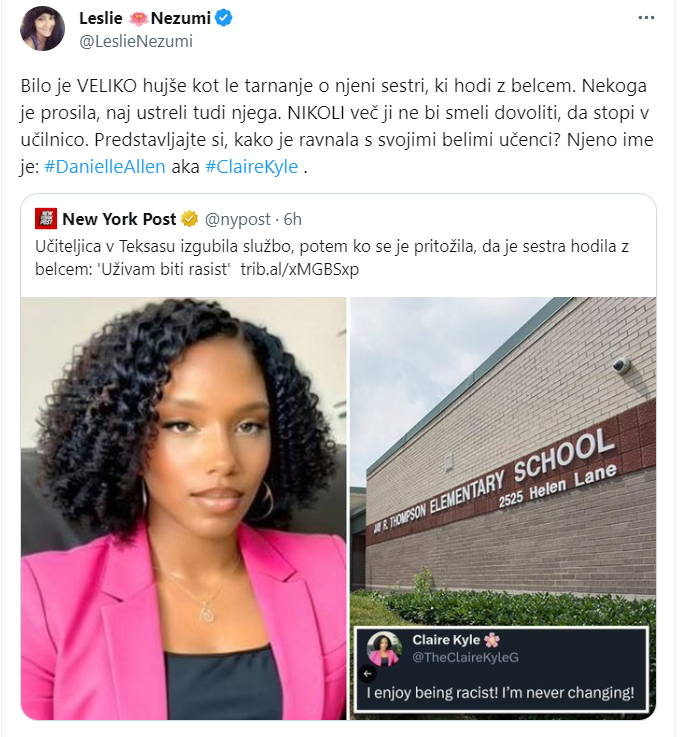This screenshot has width=687, height=737.
Task: Click the 6h timestamp of quoted tweet
Action: (x=292, y=219)
